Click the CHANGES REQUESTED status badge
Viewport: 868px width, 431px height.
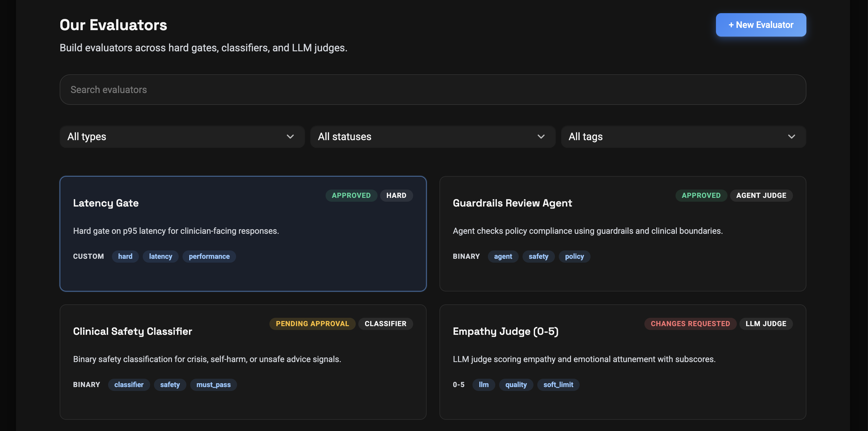(690, 324)
